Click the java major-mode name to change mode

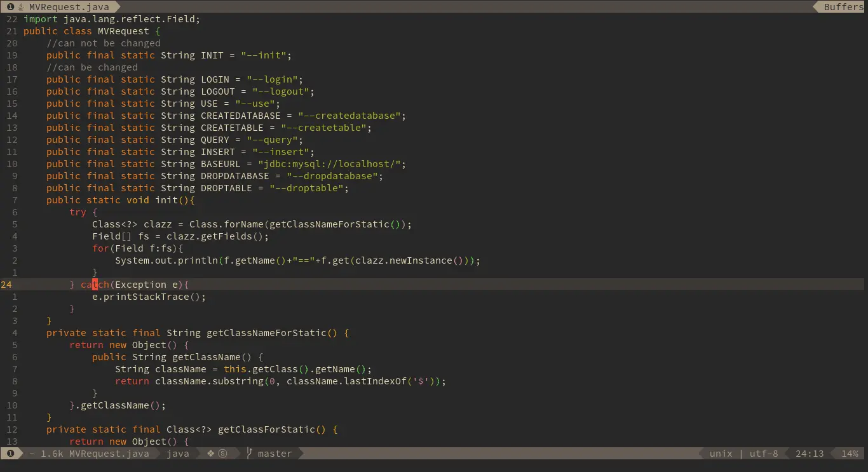coord(178,454)
